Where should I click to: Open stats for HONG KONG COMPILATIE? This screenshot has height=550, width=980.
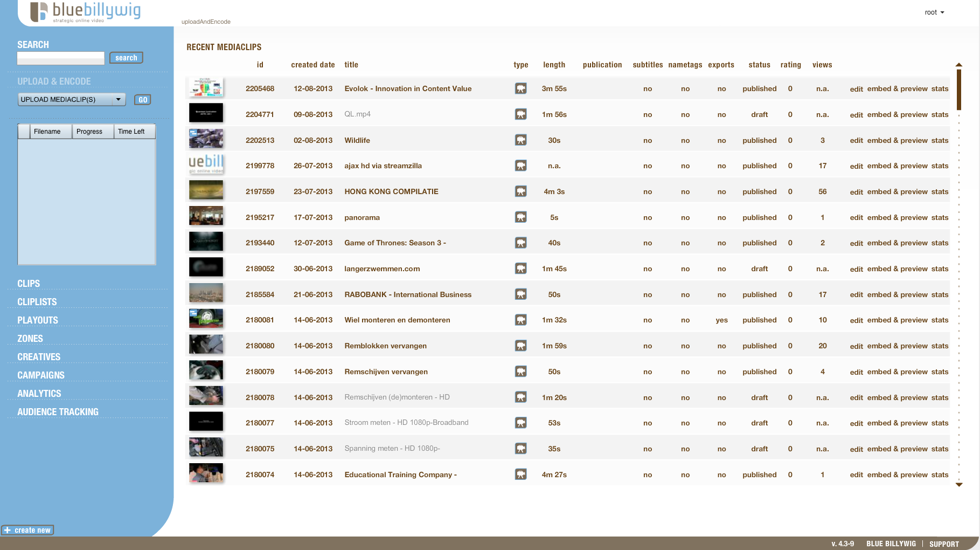(x=940, y=191)
